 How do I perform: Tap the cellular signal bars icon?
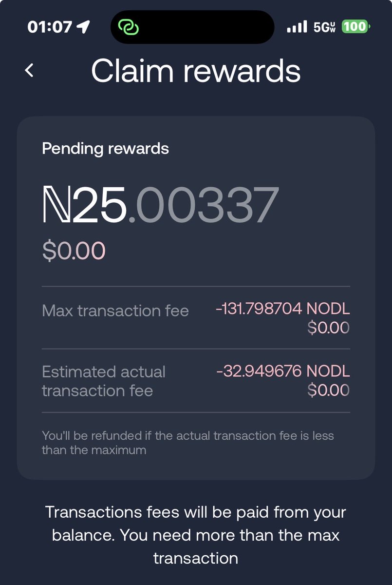[x=297, y=26]
